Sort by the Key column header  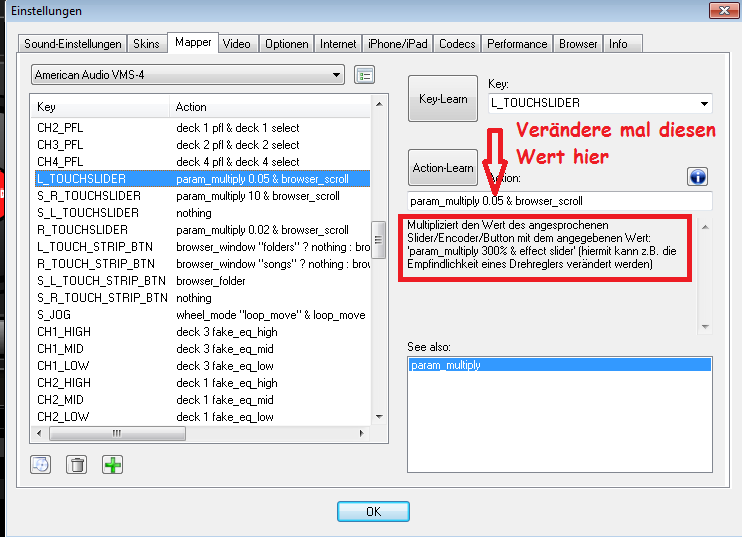[x=100, y=107]
